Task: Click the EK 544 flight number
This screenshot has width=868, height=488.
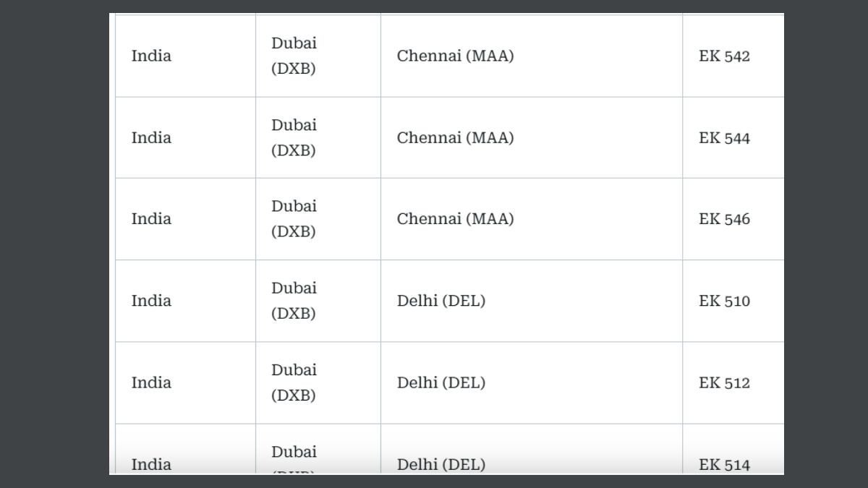Action: tap(724, 138)
